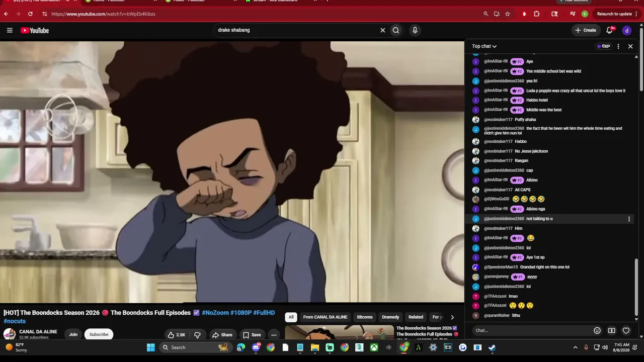Image resolution: width=644 pixels, height=362 pixels.
Task: Filter by From CANAL DA ALINE chip
Action: pos(325,317)
